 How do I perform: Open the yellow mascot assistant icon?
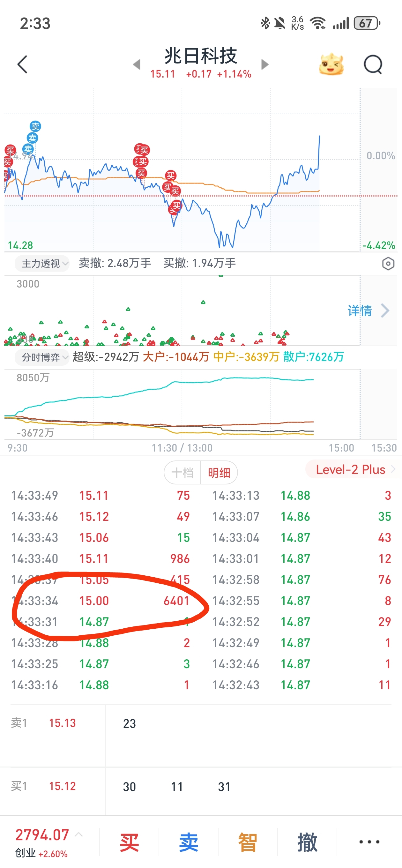coord(331,64)
